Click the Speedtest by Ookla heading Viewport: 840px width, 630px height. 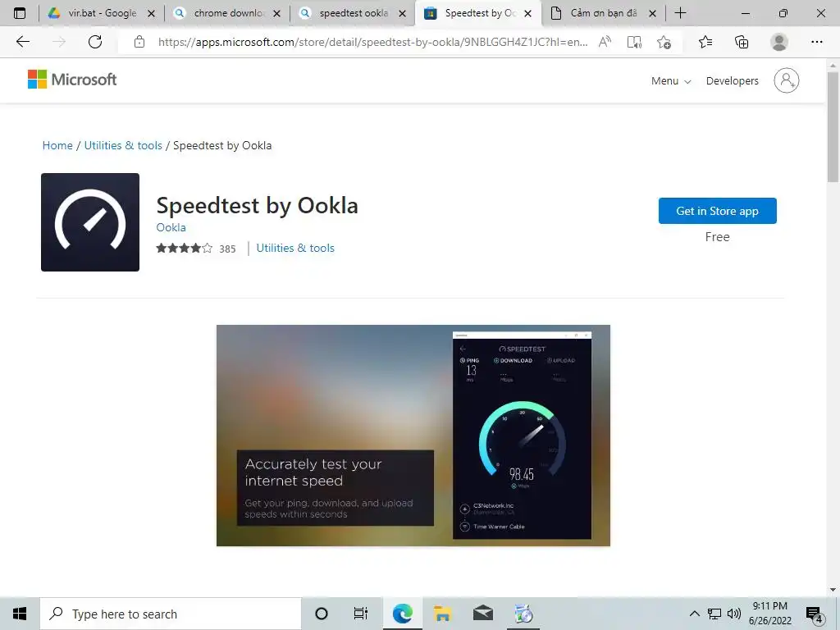257,206
